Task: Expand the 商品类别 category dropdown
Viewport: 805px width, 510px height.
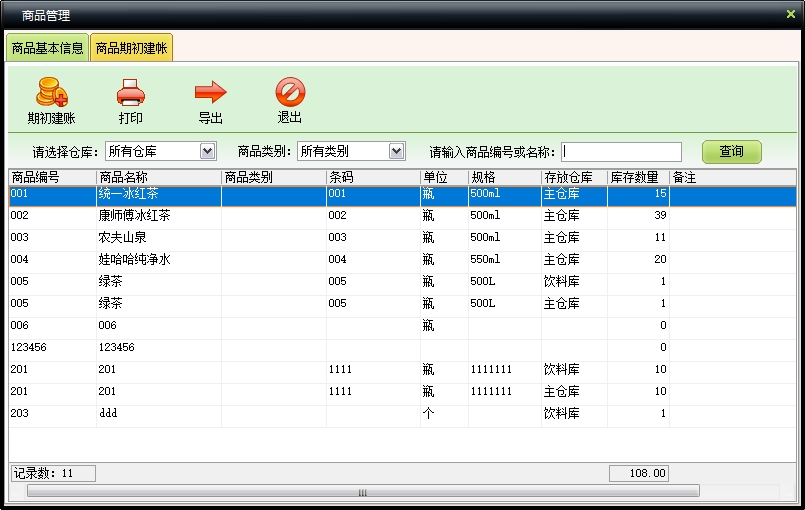Action: point(396,151)
